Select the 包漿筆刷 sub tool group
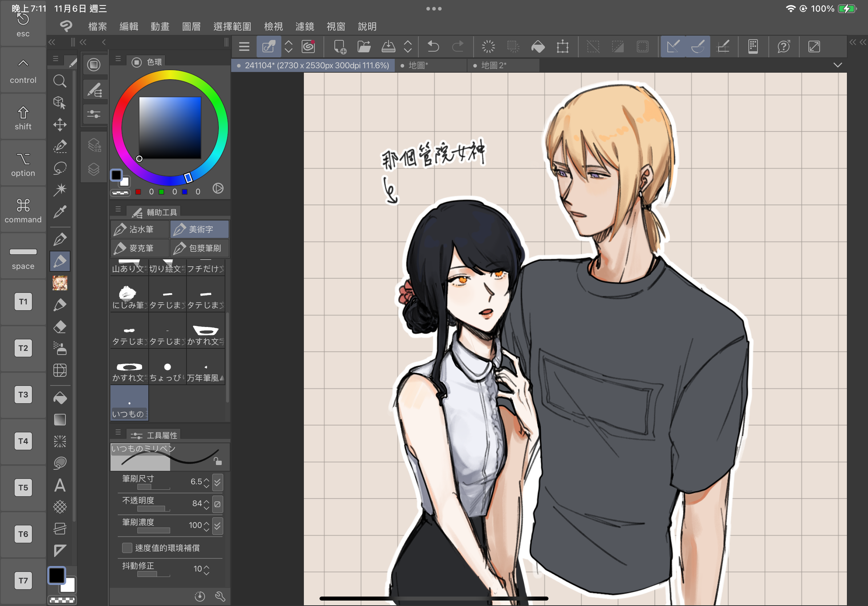Screen dimensions: 868x606 coord(200,248)
